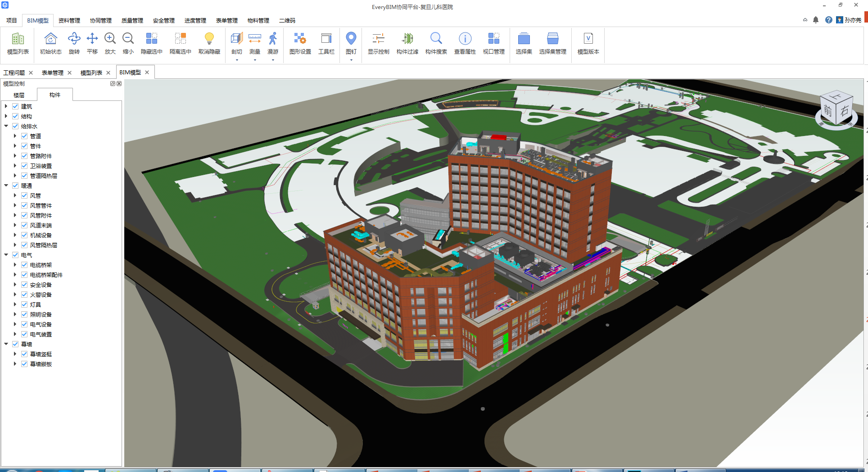Uncheck the 建筑 checkbox

[x=15, y=106]
